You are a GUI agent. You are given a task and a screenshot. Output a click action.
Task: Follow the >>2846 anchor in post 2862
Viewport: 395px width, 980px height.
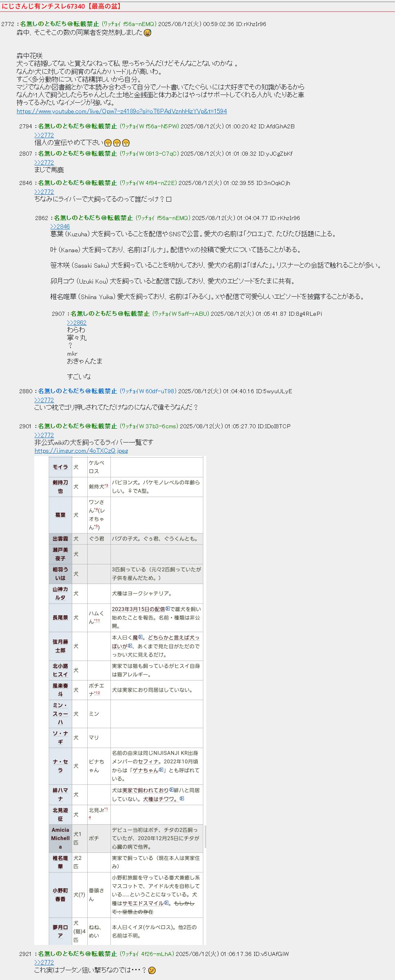pyautogui.click(x=60, y=227)
